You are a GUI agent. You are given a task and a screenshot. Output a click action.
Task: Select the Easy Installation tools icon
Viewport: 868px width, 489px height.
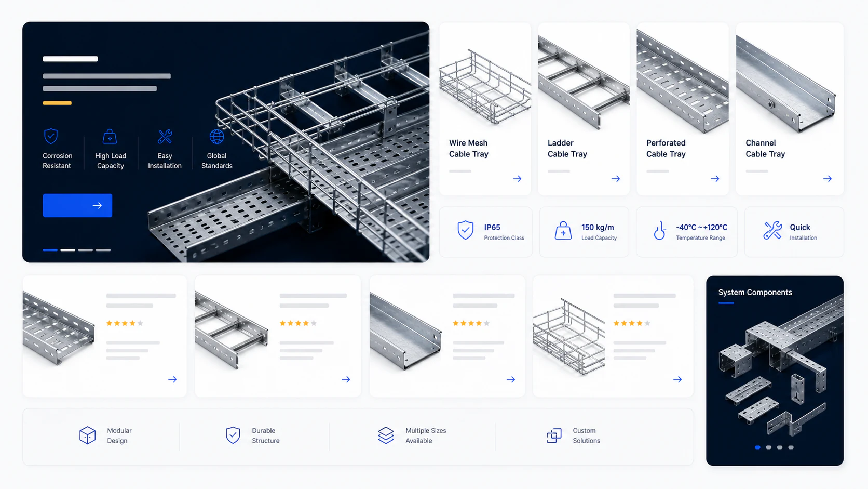pyautogui.click(x=165, y=136)
